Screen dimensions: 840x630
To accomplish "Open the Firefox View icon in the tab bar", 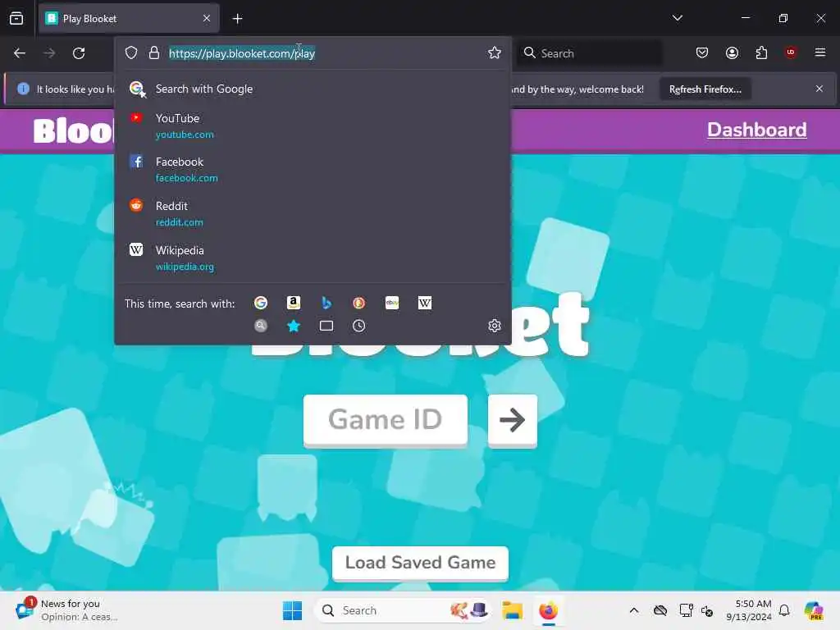I will point(16,18).
